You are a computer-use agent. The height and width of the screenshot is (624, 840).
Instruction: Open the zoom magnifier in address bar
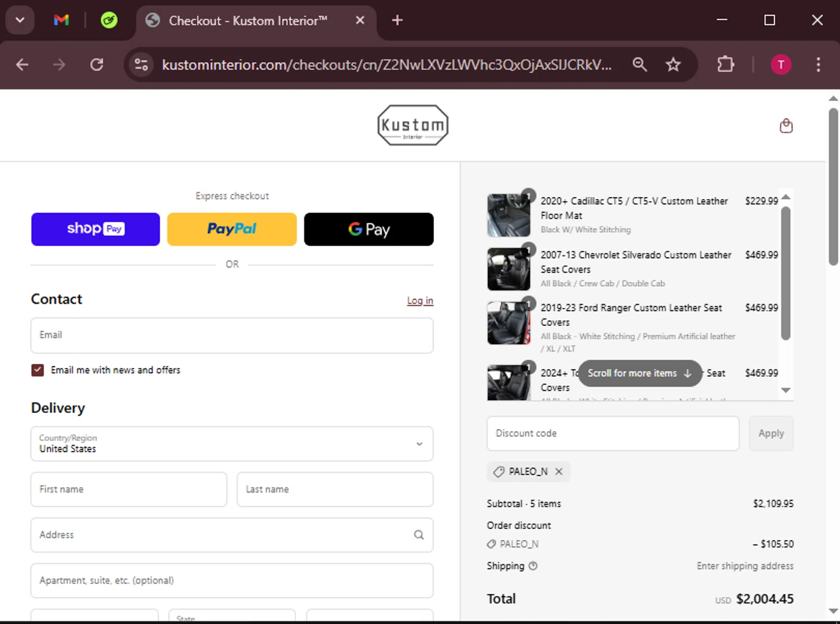click(640, 64)
